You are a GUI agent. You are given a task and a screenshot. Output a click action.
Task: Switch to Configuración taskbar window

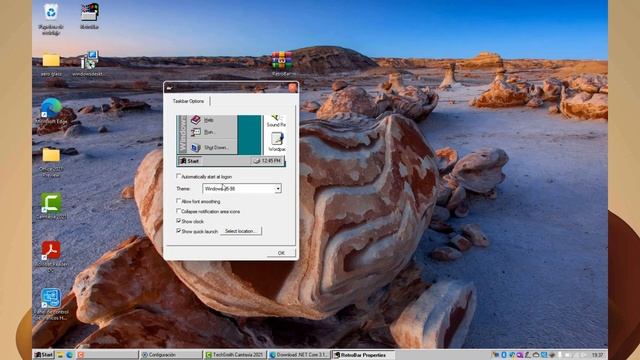(171, 355)
